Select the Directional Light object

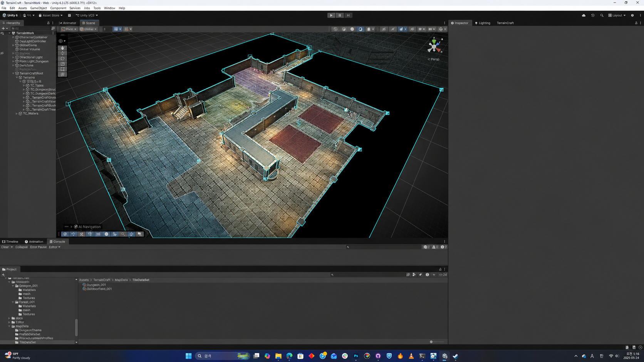click(x=31, y=57)
